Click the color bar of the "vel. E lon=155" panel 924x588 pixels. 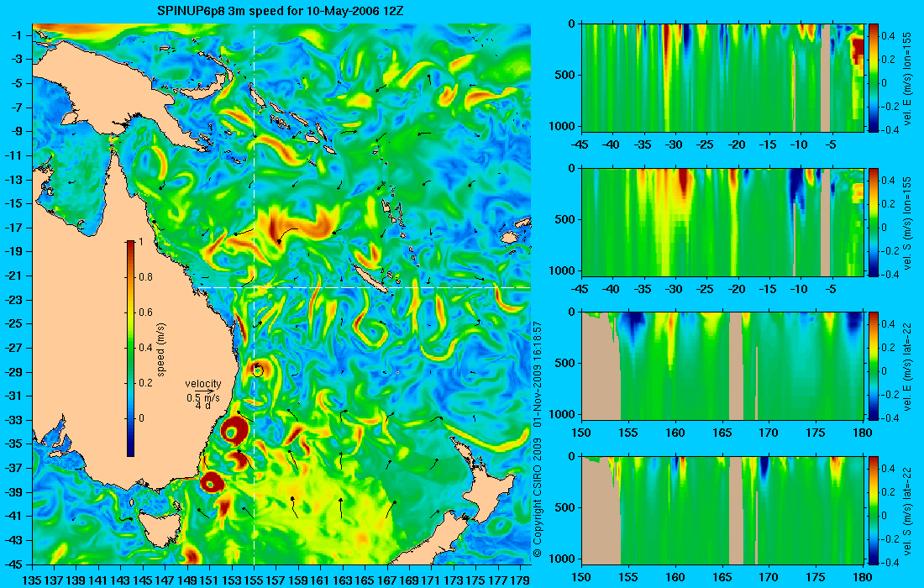874,77
